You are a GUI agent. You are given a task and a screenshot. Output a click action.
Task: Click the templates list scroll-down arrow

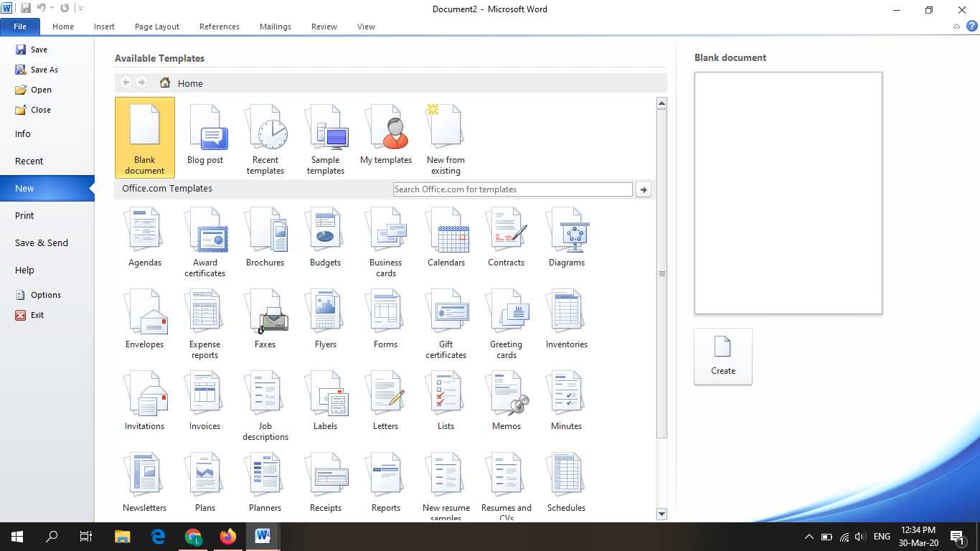661,514
